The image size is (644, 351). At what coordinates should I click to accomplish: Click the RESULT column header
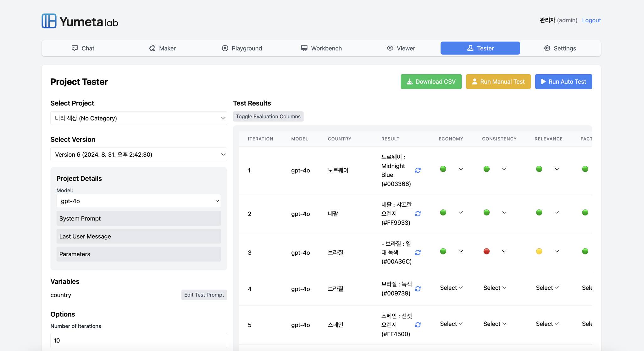click(390, 139)
